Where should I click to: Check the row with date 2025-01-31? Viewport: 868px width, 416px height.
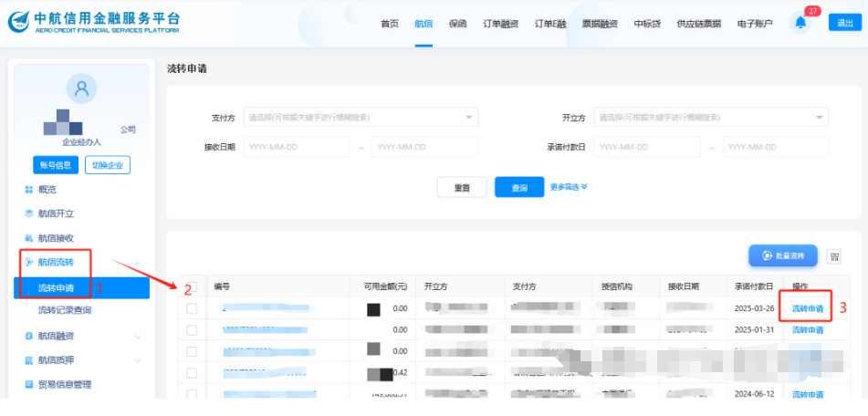(x=192, y=330)
